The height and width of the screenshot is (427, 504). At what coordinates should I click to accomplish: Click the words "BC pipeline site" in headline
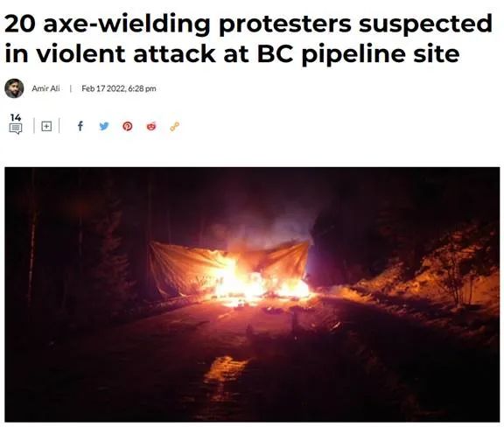click(358, 53)
